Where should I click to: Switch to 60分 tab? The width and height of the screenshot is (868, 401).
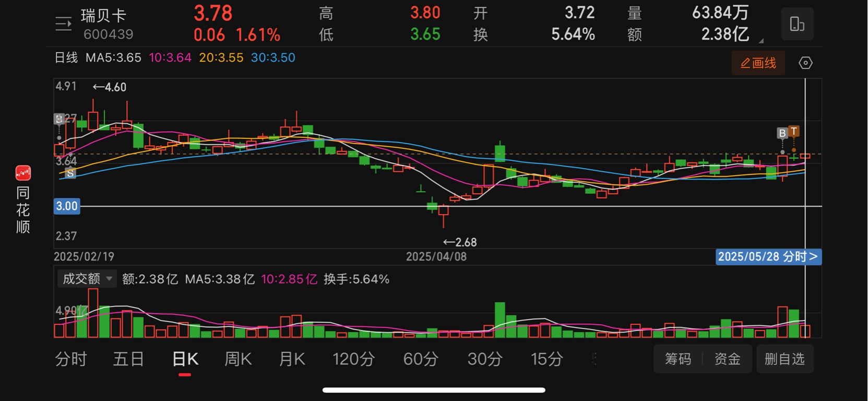tap(421, 359)
